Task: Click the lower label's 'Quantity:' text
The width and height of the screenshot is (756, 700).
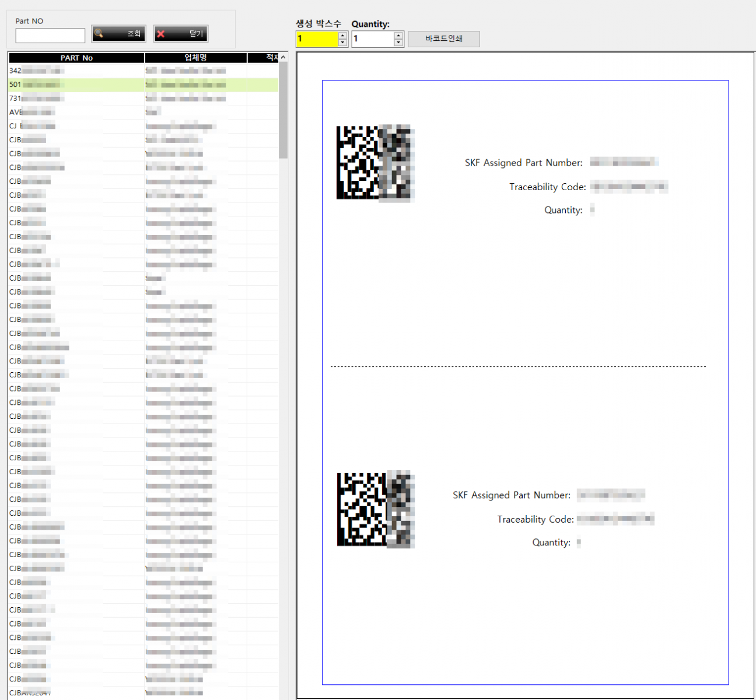Action: [x=551, y=542]
